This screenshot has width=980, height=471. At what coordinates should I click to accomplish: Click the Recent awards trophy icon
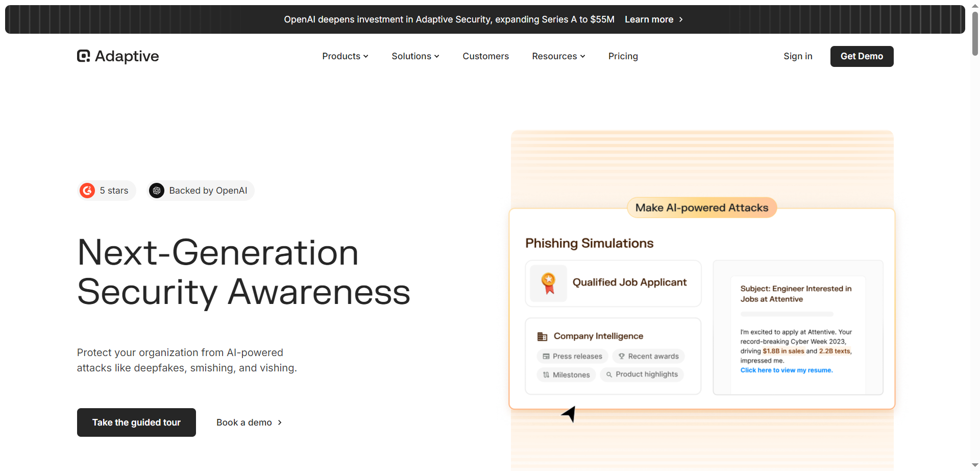622,357
